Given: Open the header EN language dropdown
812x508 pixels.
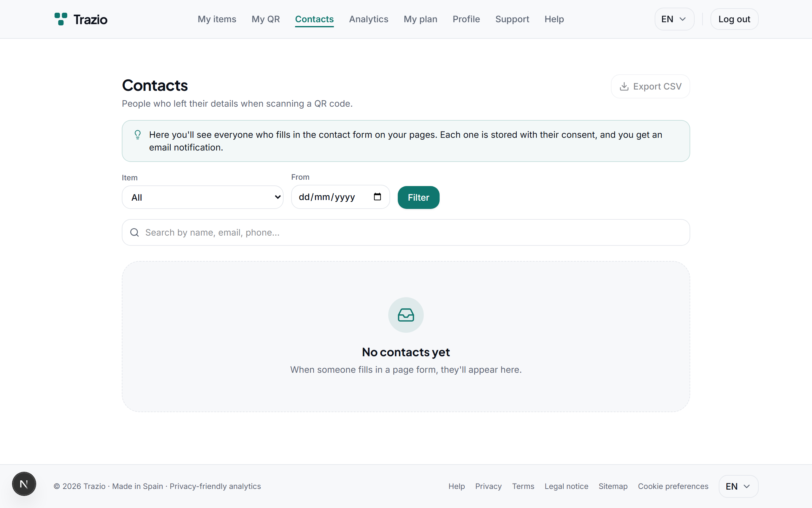Looking at the screenshot, I should pos(674,19).
